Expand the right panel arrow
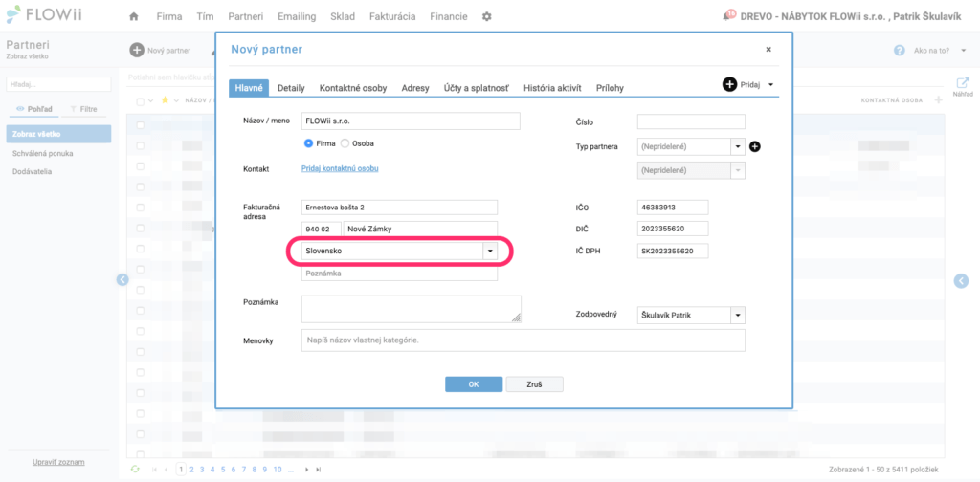This screenshot has height=482, width=980. tap(961, 281)
